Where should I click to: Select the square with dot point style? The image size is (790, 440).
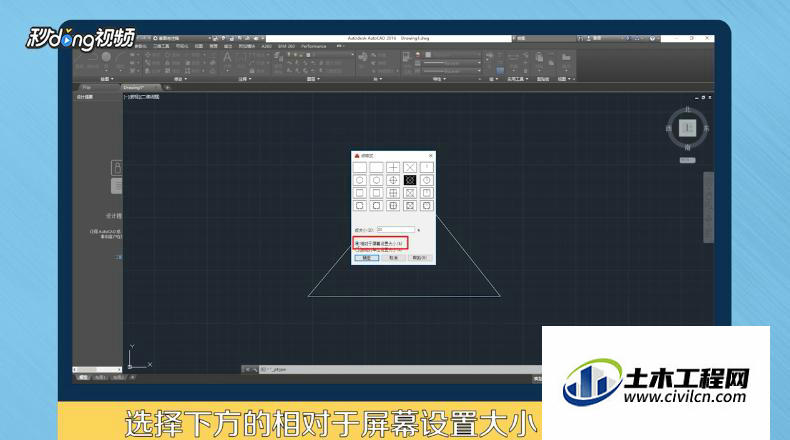click(x=360, y=193)
